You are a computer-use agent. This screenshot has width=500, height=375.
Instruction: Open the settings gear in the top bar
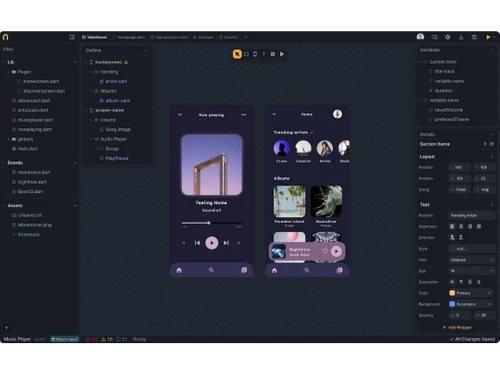point(448,37)
